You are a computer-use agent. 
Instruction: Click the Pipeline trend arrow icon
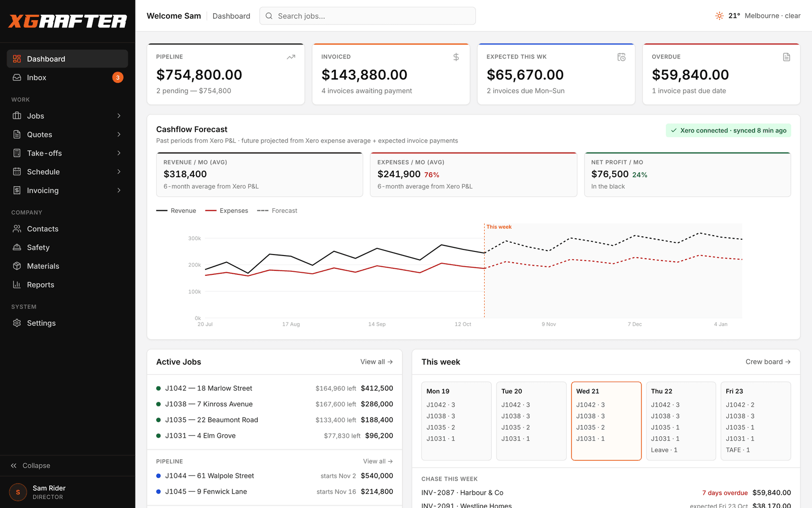[291, 57]
